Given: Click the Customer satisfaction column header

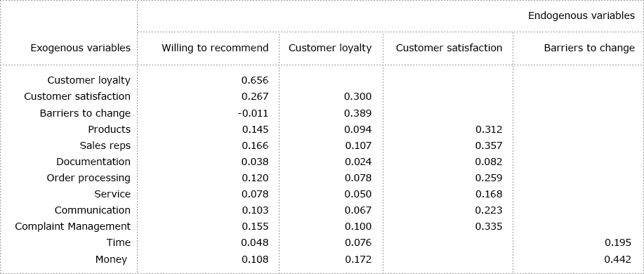Looking at the screenshot, I should [x=449, y=48].
